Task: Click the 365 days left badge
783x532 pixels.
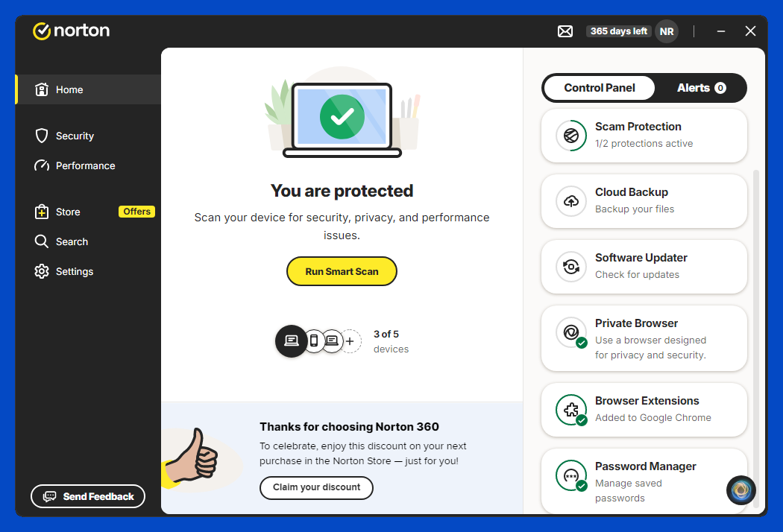Action: click(x=618, y=31)
